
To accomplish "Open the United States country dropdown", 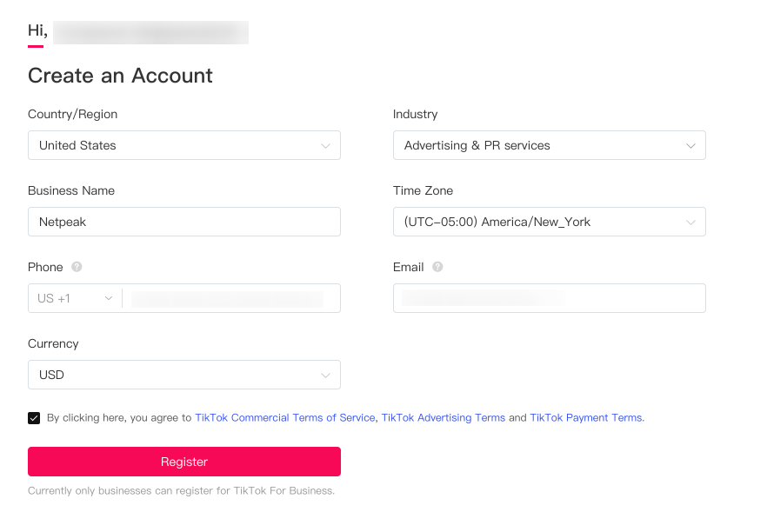I will (x=184, y=145).
